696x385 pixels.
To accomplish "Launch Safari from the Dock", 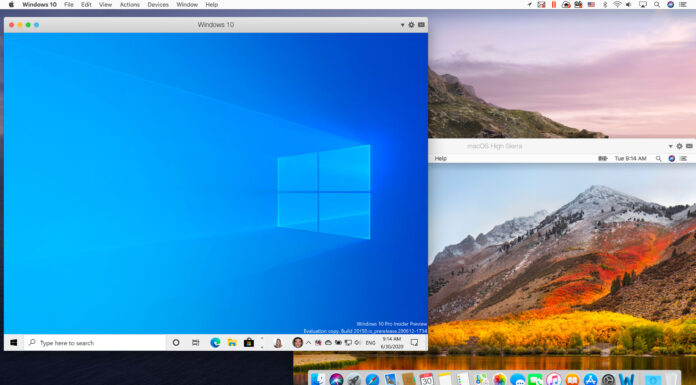I will click(372, 380).
